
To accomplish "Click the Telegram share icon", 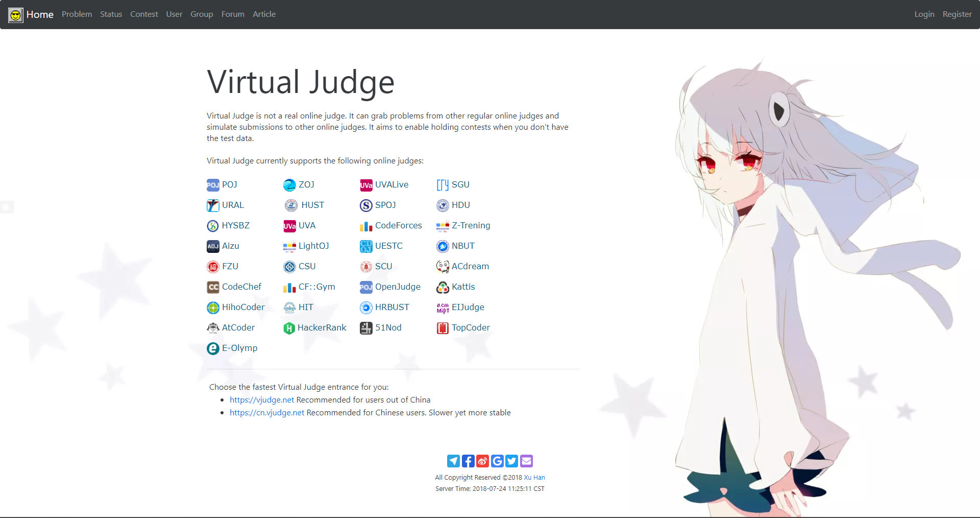I will [453, 461].
